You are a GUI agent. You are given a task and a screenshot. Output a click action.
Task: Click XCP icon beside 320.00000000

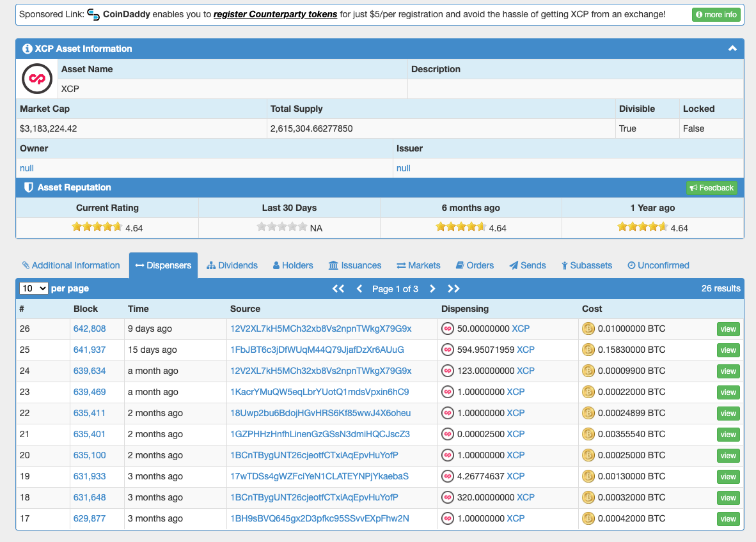point(448,497)
